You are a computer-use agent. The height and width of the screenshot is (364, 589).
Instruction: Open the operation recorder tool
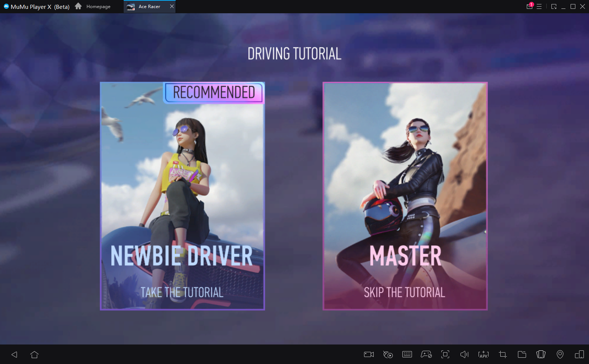[x=388, y=354]
